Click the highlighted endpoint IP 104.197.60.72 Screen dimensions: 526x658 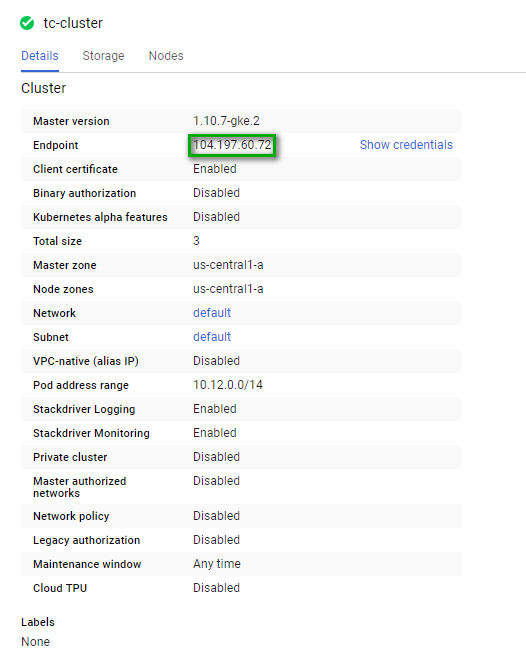click(232, 145)
